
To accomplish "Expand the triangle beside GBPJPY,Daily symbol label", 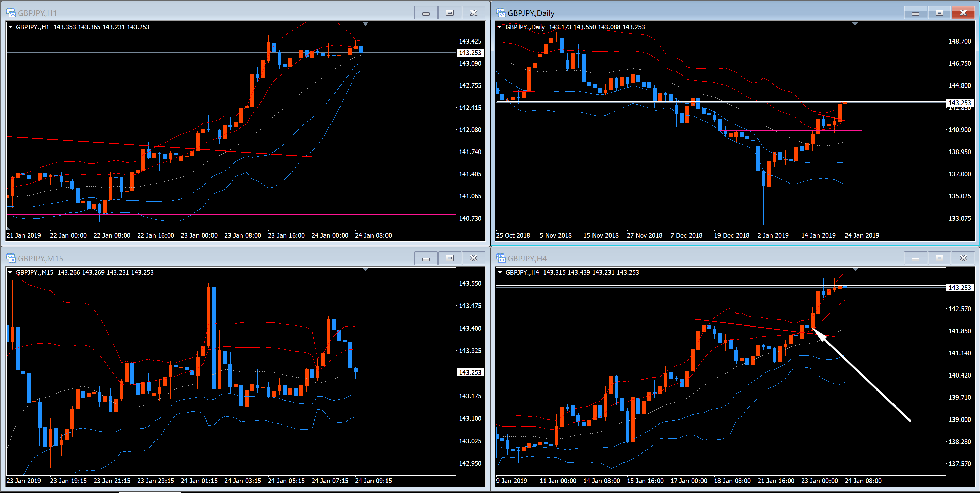I will [500, 27].
